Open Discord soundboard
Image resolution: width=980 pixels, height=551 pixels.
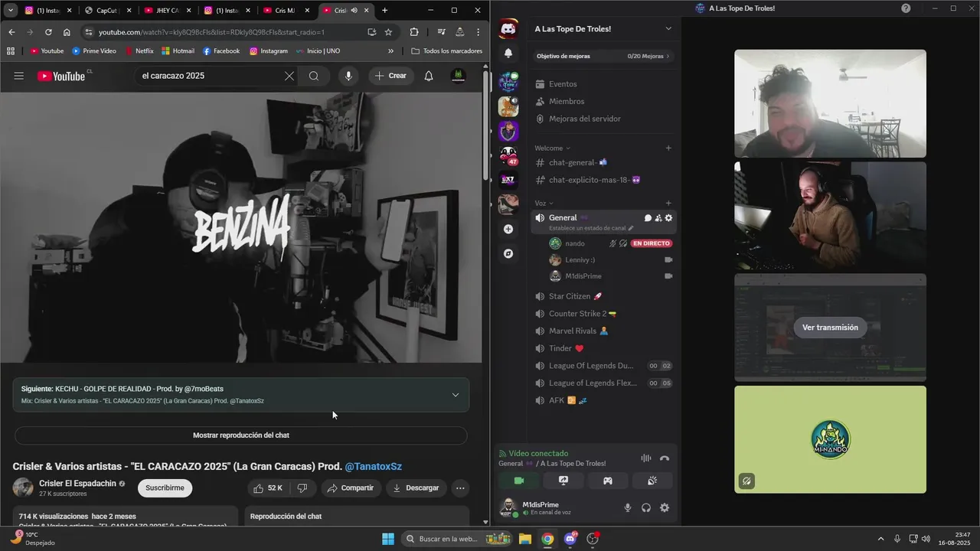(x=652, y=481)
